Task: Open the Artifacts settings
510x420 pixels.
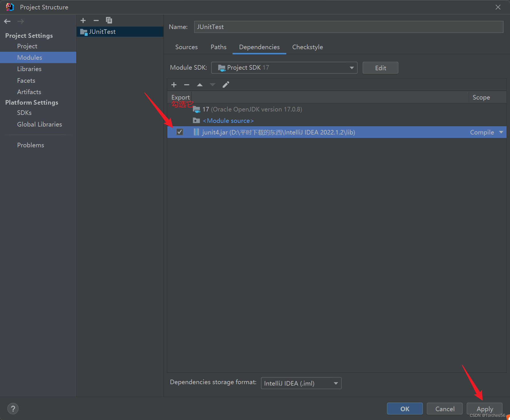Action: 29,92
